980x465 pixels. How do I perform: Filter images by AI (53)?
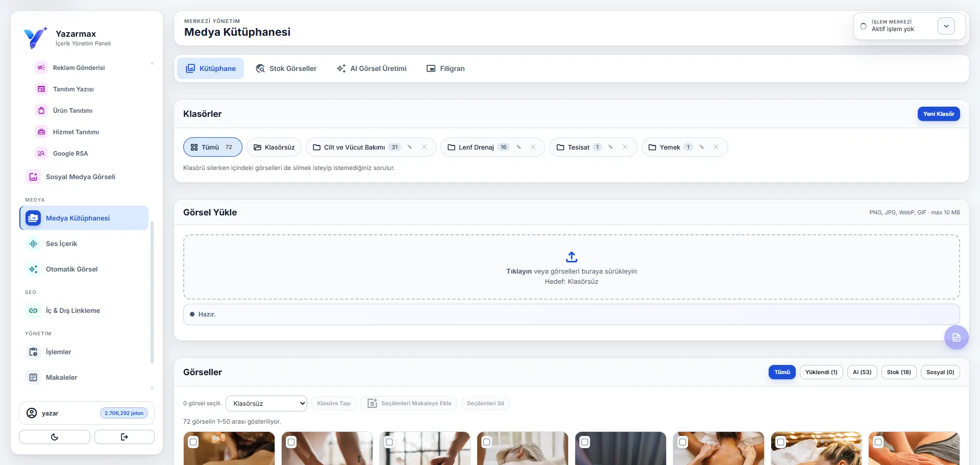862,372
